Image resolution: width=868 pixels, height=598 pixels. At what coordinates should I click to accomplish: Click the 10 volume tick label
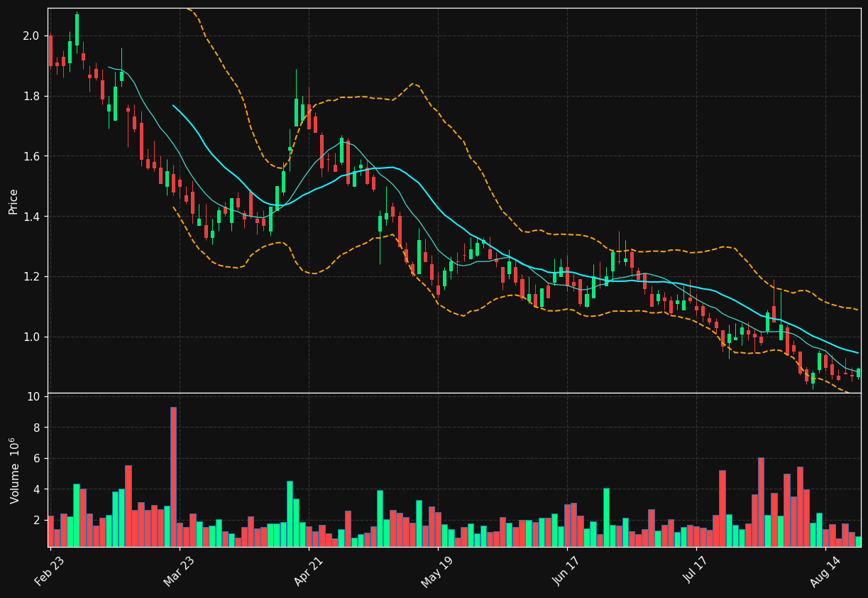pos(33,396)
